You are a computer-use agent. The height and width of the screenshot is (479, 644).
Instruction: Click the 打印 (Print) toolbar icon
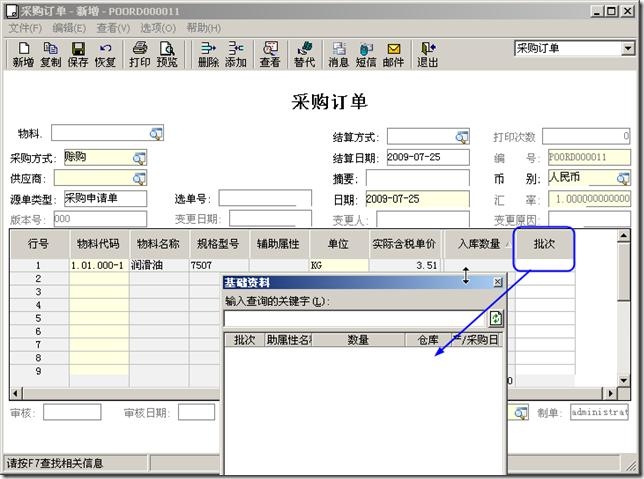140,54
